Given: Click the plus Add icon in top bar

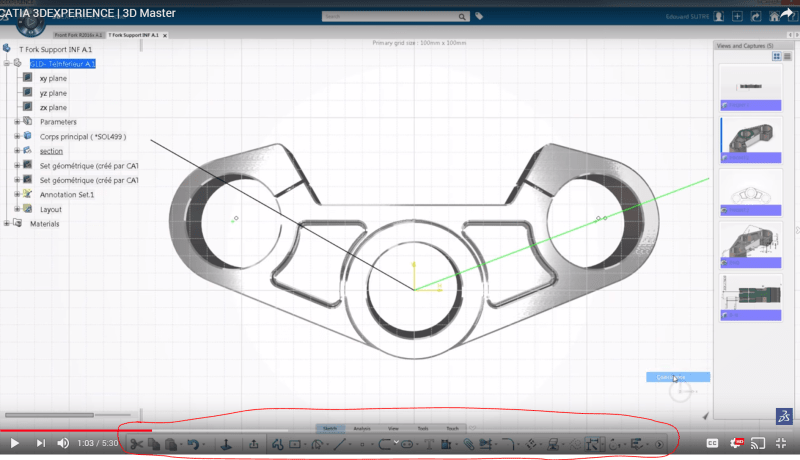Looking at the screenshot, I should 737,17.
